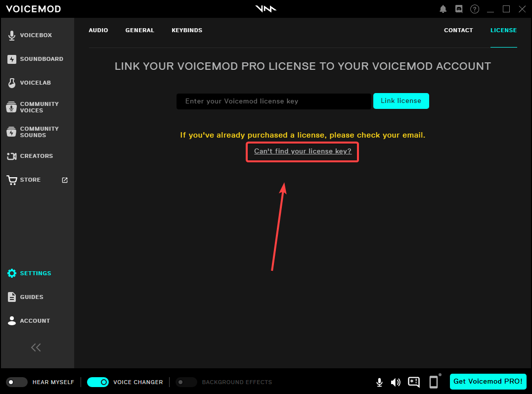Toggle Background Effects switch

pyautogui.click(x=186, y=382)
